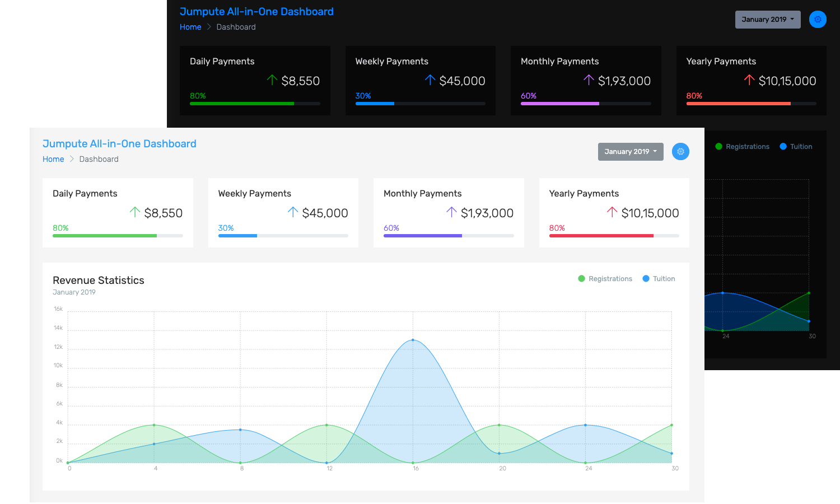The height and width of the screenshot is (504, 840).
Task: Click green up arrow on light Daily Payments
Action: (x=135, y=212)
